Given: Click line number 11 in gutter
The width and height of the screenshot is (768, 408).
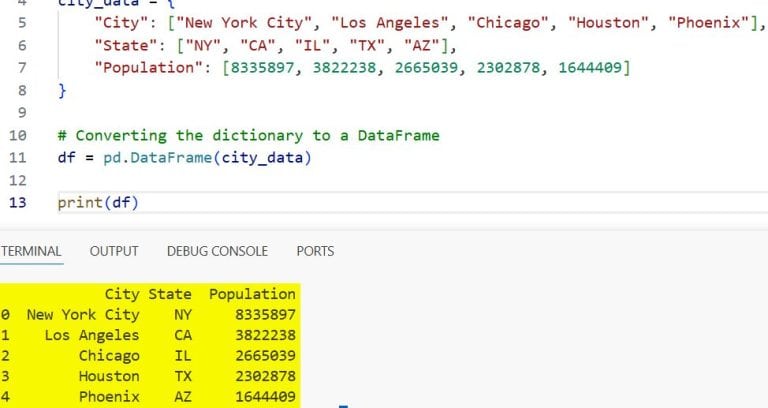Looking at the screenshot, I should click(18, 158).
